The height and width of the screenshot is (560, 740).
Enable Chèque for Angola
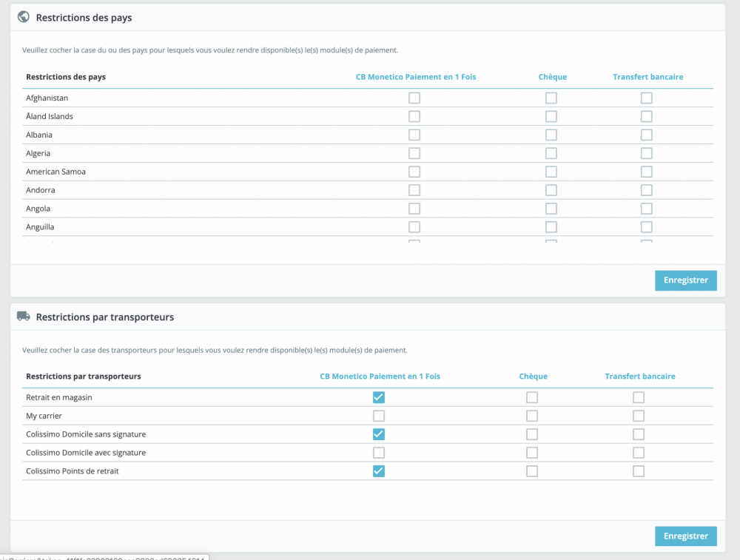coord(551,209)
